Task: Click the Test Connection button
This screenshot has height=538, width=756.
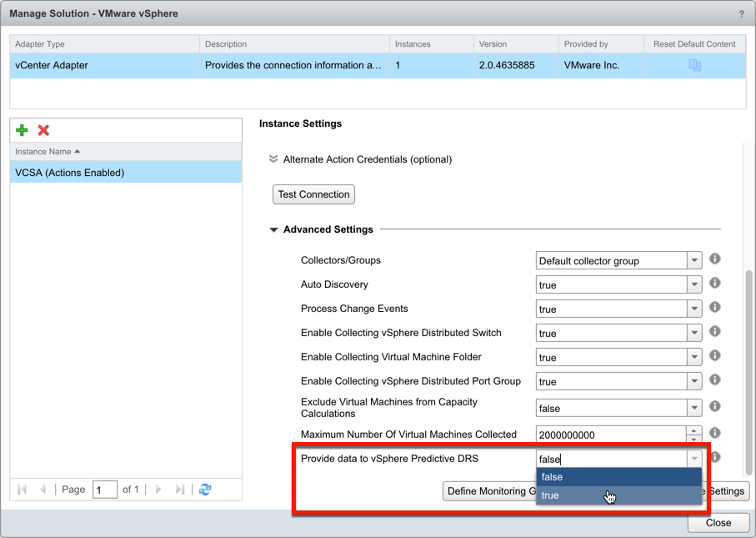Action: tap(313, 194)
